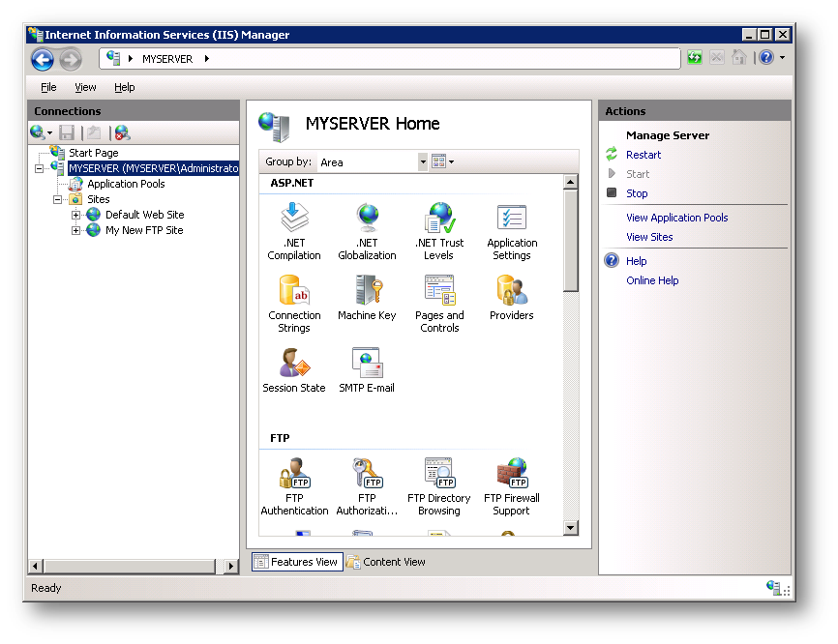Expand the My New FTP Site node
Viewport: 838px width, 644px height.
[x=75, y=231]
